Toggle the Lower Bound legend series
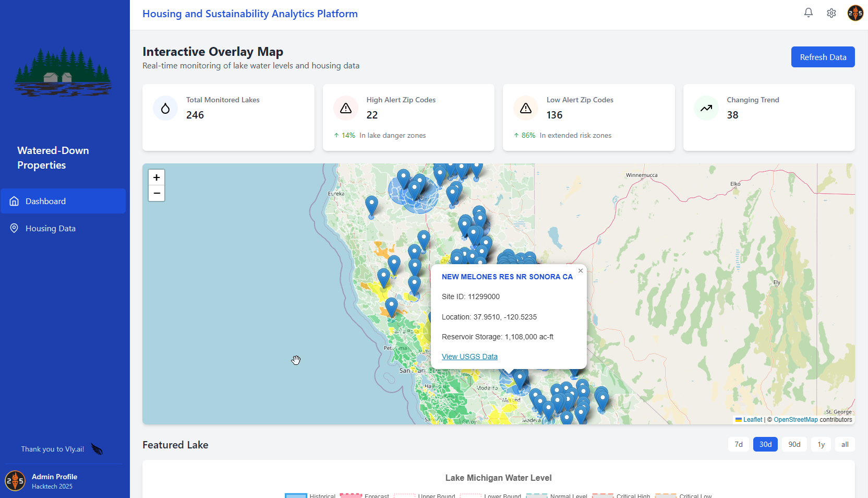This screenshot has height=498, width=868. coord(490,495)
